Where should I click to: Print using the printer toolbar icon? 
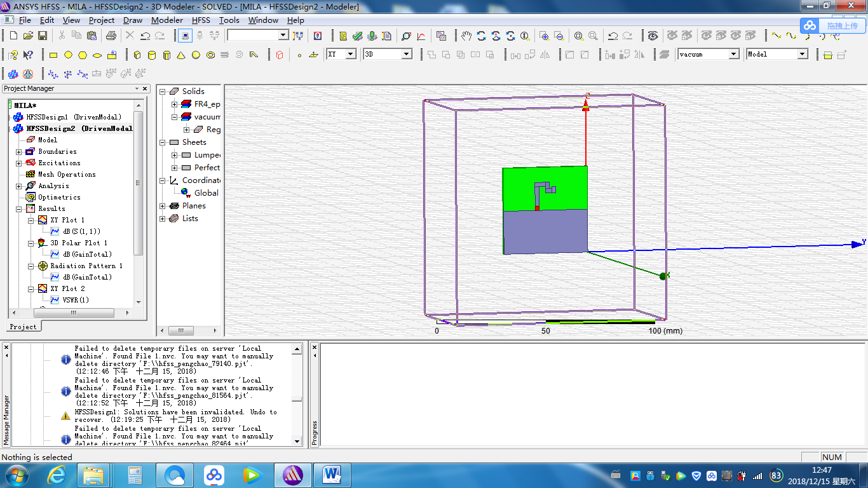pyautogui.click(x=111, y=36)
